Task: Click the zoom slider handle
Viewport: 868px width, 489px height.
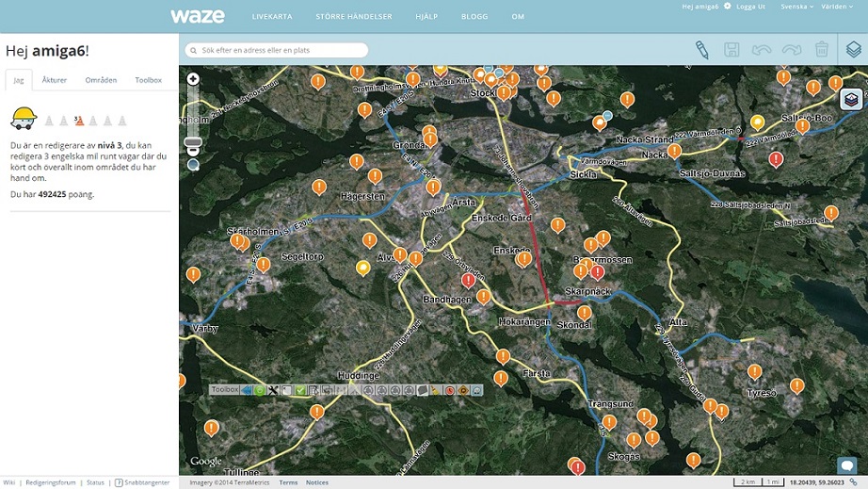Action: click(x=193, y=143)
